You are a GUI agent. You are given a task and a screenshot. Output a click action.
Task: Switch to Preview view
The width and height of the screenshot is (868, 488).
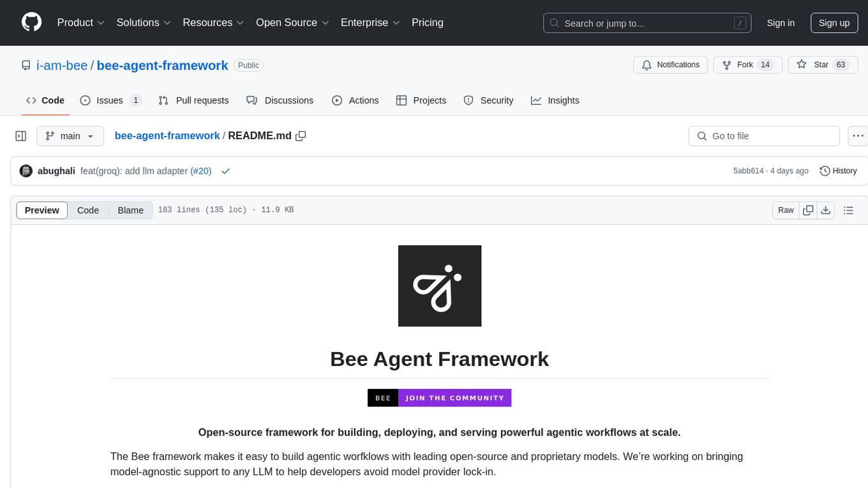click(x=42, y=210)
